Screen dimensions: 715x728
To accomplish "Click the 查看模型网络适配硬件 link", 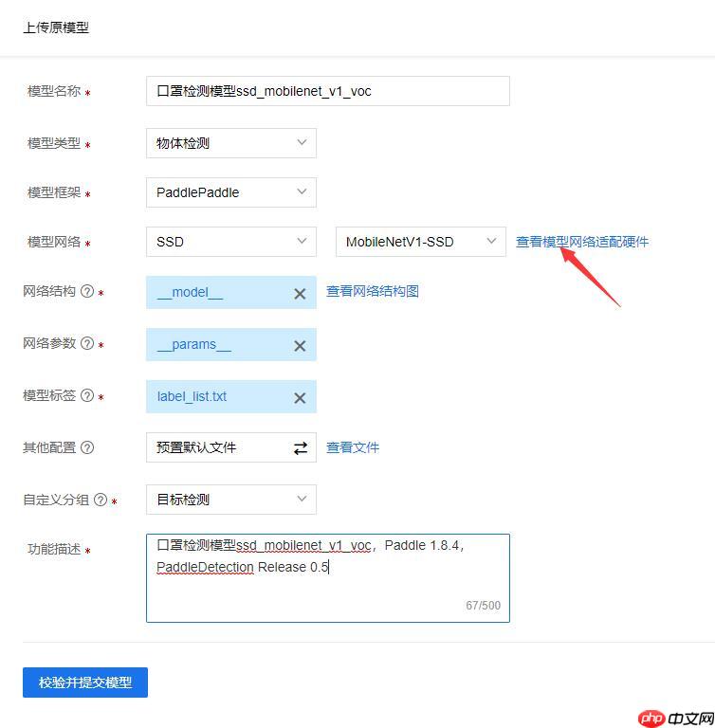I will tap(581, 242).
